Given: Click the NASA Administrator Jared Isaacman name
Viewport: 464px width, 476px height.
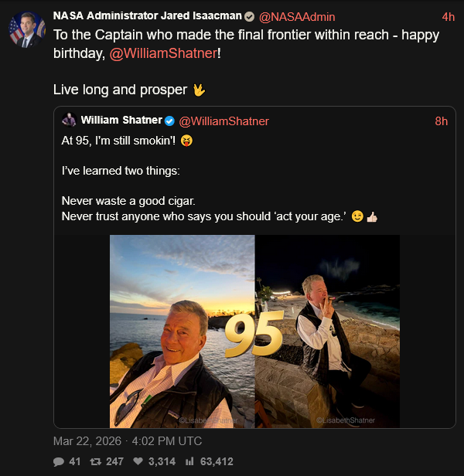Looking at the screenshot, I should [x=147, y=17].
